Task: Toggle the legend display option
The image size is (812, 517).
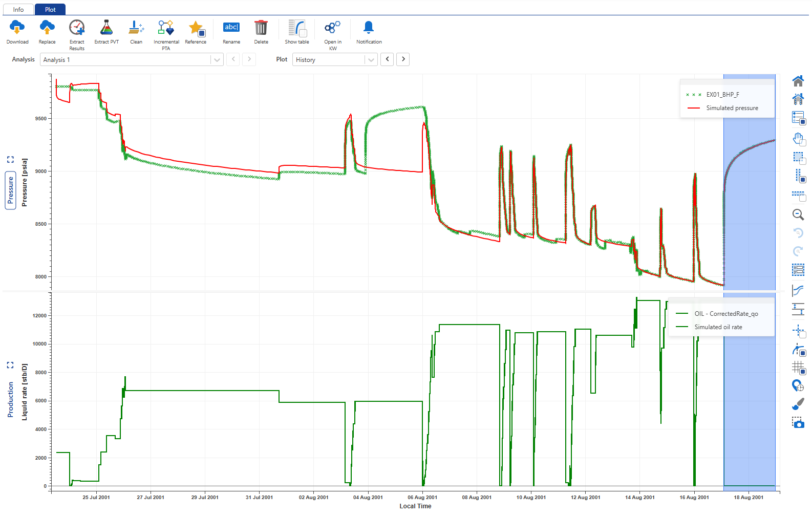Action: [798, 118]
